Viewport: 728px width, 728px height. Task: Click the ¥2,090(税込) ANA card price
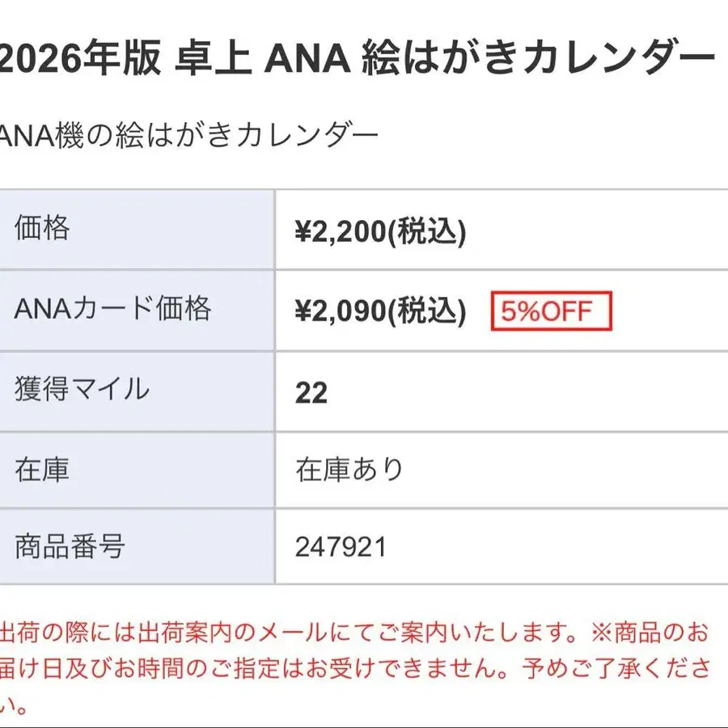pyautogui.click(x=380, y=312)
